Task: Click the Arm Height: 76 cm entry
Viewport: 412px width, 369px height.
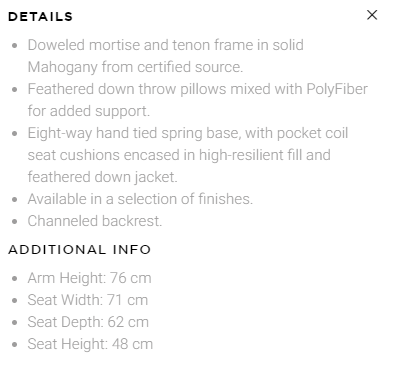Action: (90, 278)
